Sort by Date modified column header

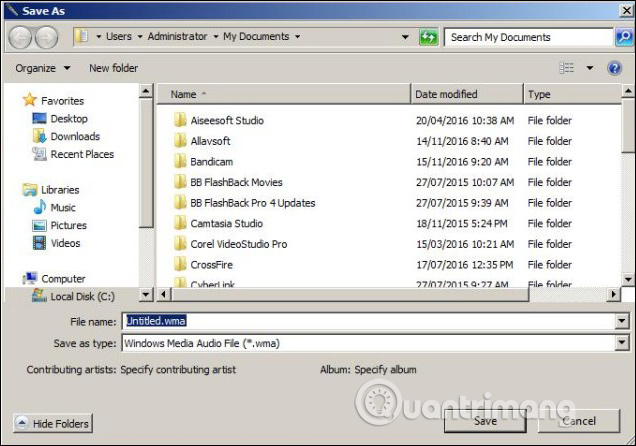coord(467,94)
